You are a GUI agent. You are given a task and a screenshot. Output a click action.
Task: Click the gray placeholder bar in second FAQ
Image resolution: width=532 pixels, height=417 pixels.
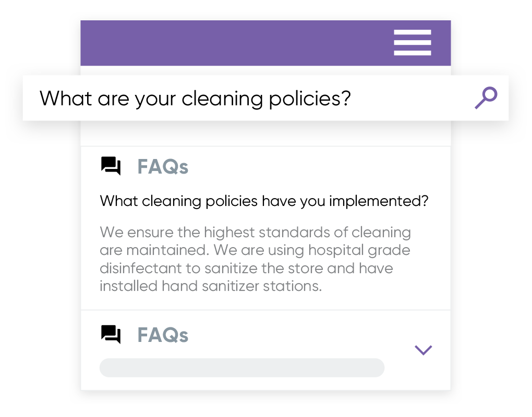(x=242, y=367)
